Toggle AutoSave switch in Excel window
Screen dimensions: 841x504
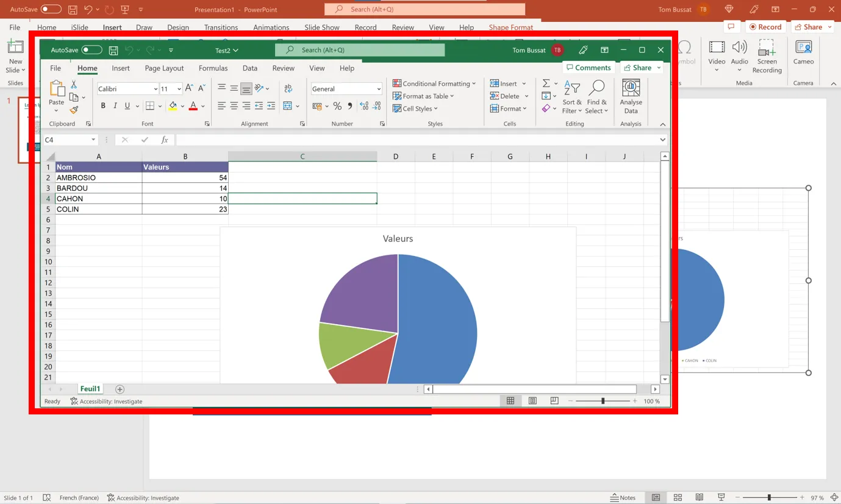(91, 50)
